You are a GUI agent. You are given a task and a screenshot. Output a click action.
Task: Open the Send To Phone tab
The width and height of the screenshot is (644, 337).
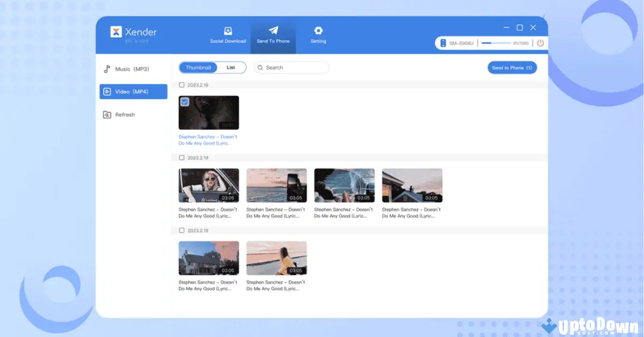point(274,35)
